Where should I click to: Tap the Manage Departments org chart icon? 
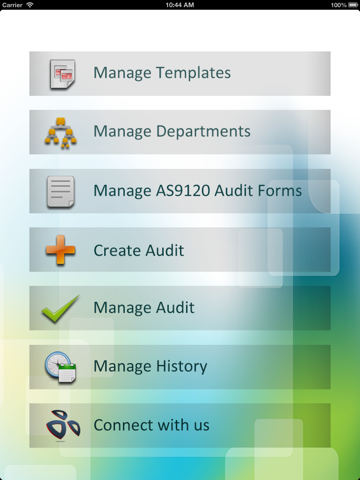point(61,133)
